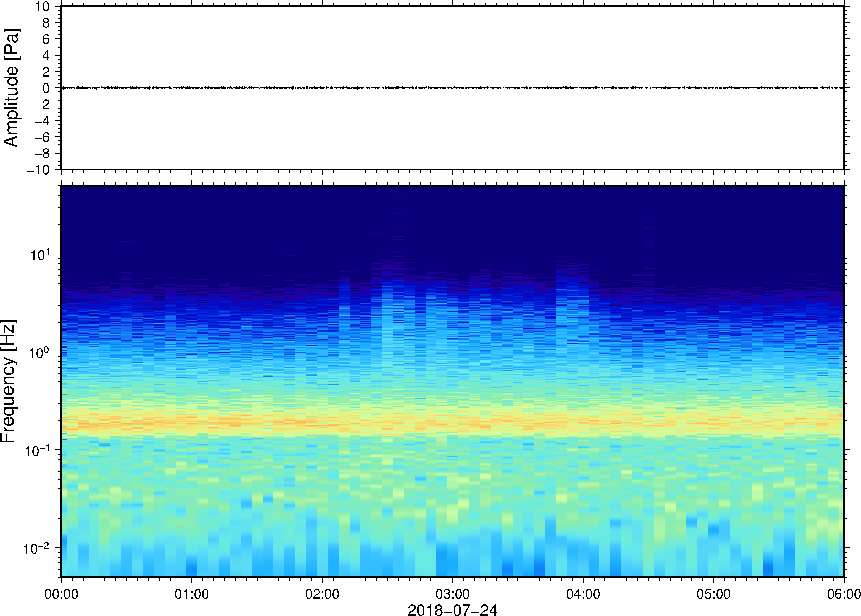The height and width of the screenshot is (616, 861).
Task: Click the 01:00 time tick label
Action: 192,594
